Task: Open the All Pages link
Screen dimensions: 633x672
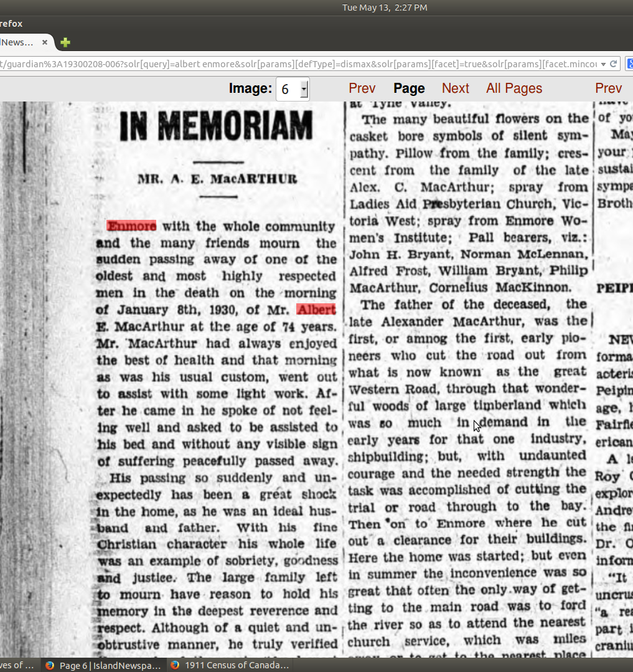Action: (513, 88)
